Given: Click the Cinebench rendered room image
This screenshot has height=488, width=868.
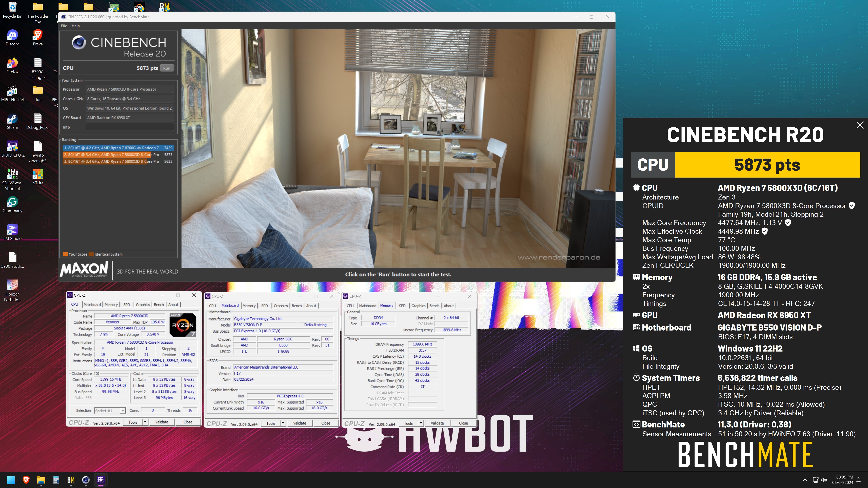Looking at the screenshot, I should [x=398, y=148].
